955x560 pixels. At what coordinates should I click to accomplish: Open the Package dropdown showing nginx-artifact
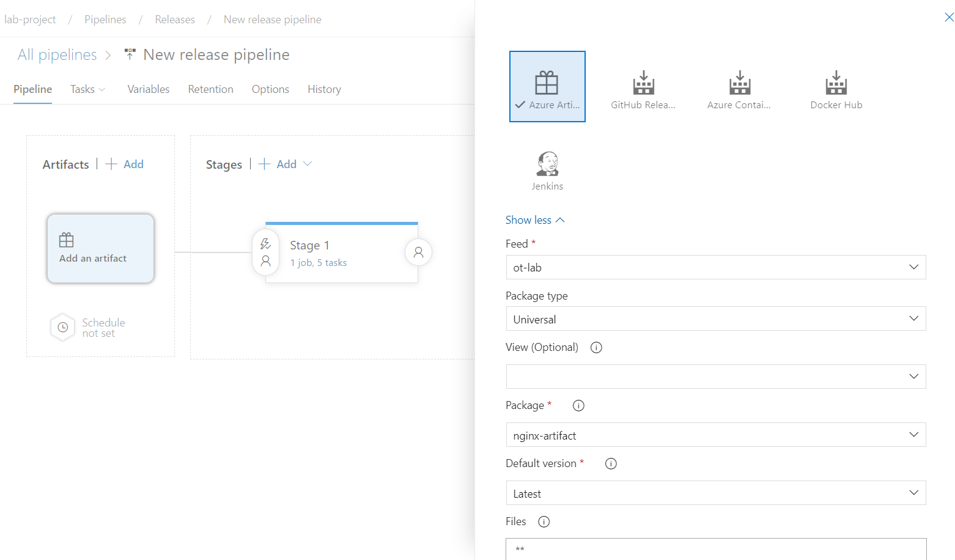[716, 435]
